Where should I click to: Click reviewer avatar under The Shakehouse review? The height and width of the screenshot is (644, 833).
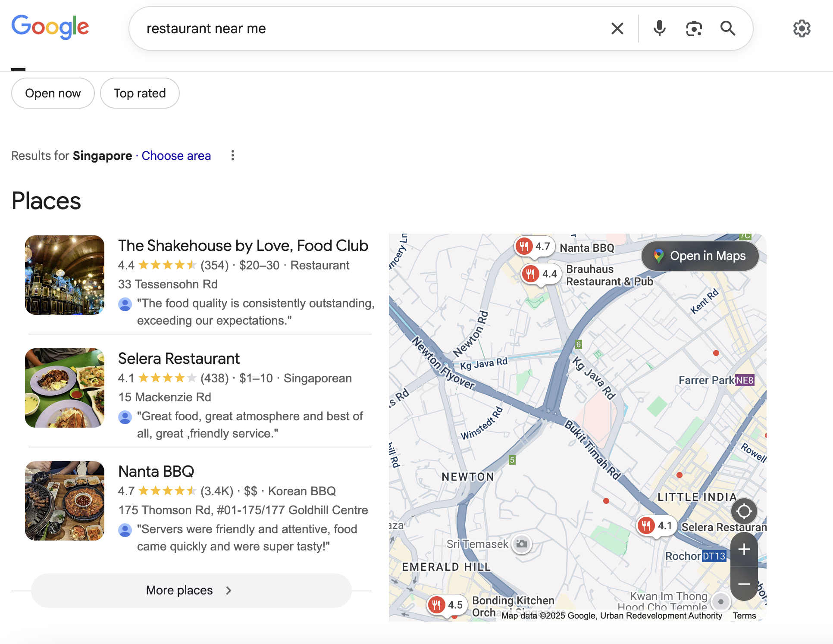[x=125, y=304]
